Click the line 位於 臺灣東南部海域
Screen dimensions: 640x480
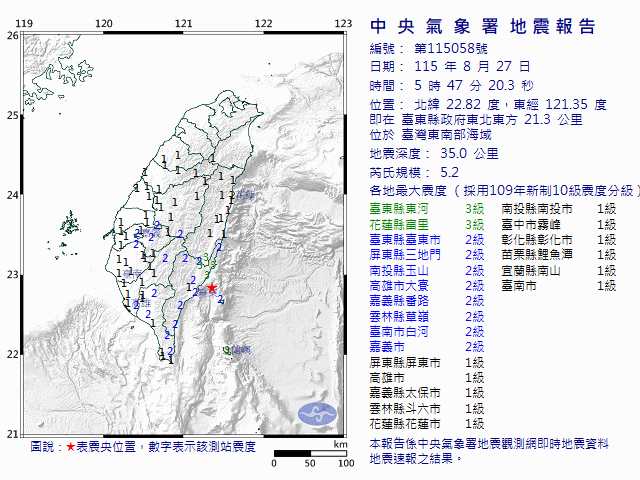pos(431,135)
